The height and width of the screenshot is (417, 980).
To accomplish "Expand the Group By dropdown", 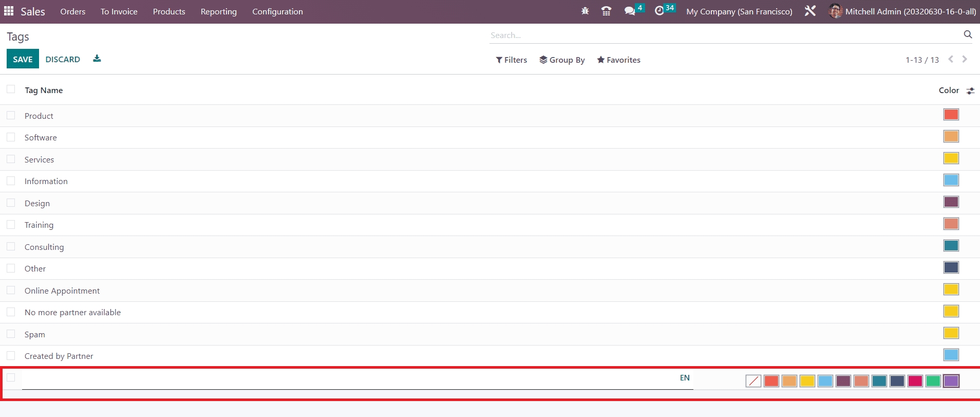I will pyautogui.click(x=562, y=60).
